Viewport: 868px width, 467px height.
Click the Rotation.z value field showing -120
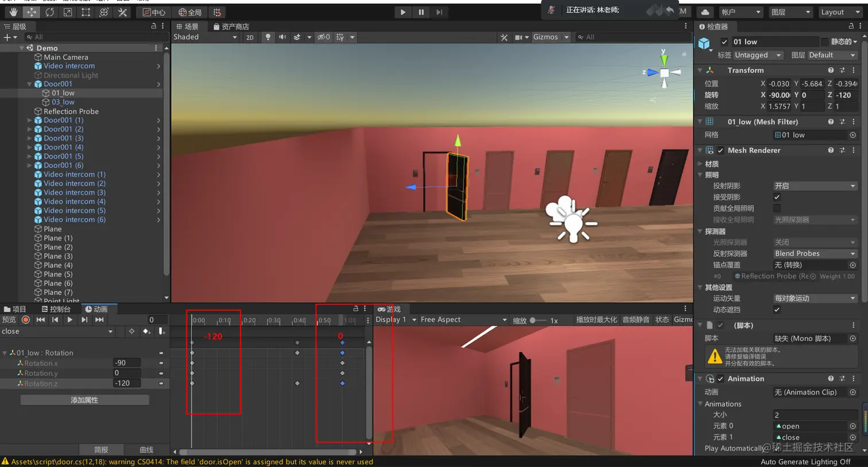(126, 383)
